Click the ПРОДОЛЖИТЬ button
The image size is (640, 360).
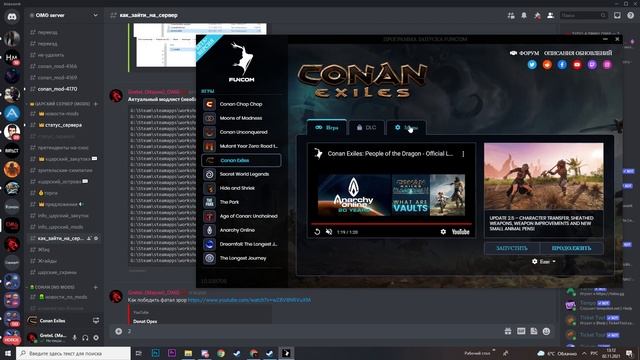[x=571, y=248]
